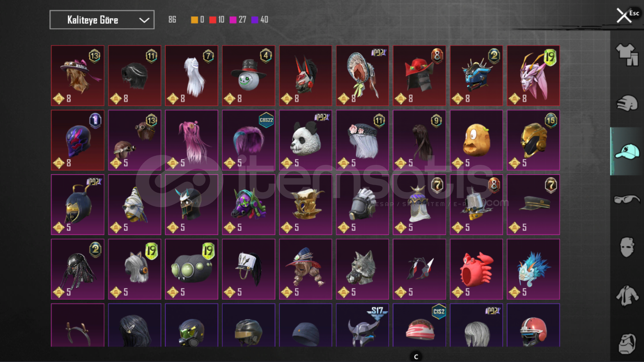Open the outfits clothing category icon
Viewport: 644px width, 362px height.
click(x=627, y=54)
